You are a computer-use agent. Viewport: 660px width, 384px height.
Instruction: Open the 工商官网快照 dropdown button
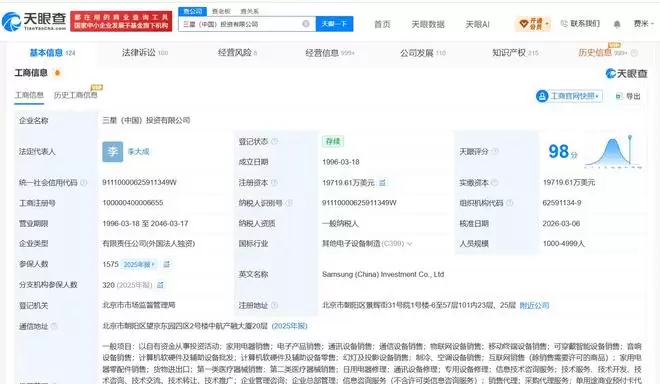coord(569,96)
